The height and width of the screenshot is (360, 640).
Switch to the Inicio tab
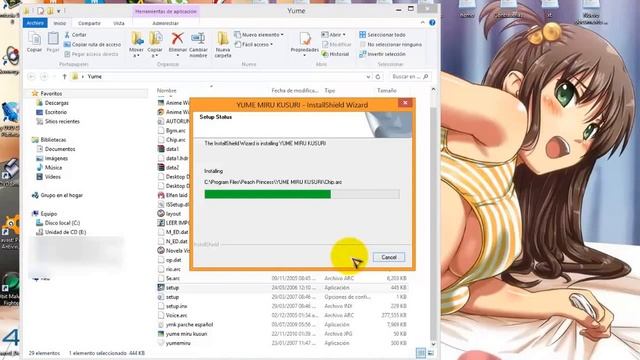(60, 23)
